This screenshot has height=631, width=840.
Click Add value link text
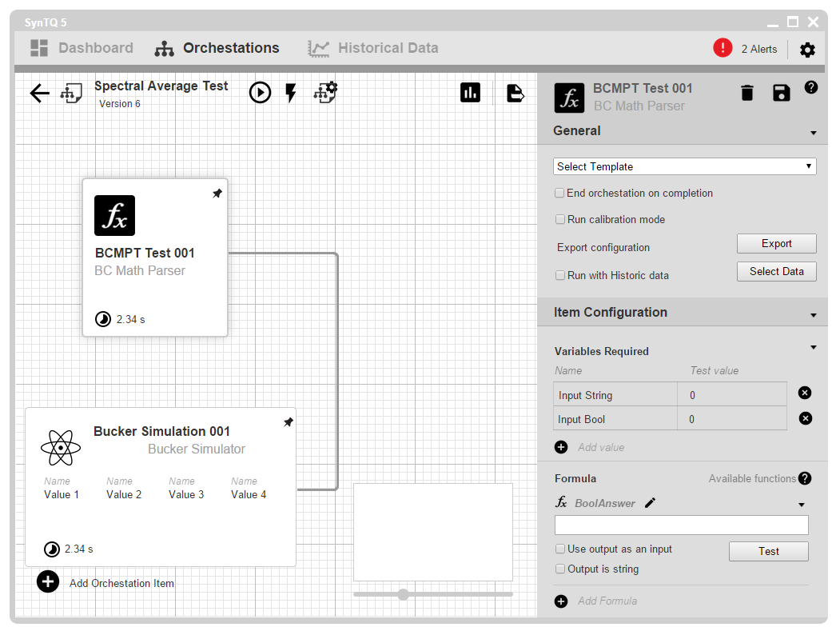[601, 448]
